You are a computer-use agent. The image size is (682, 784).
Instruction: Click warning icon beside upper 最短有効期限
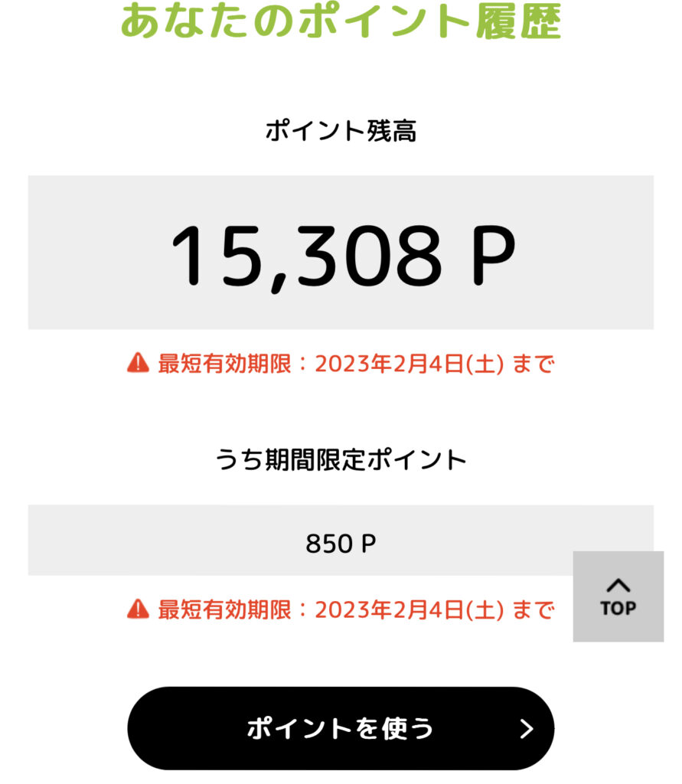coord(138,362)
